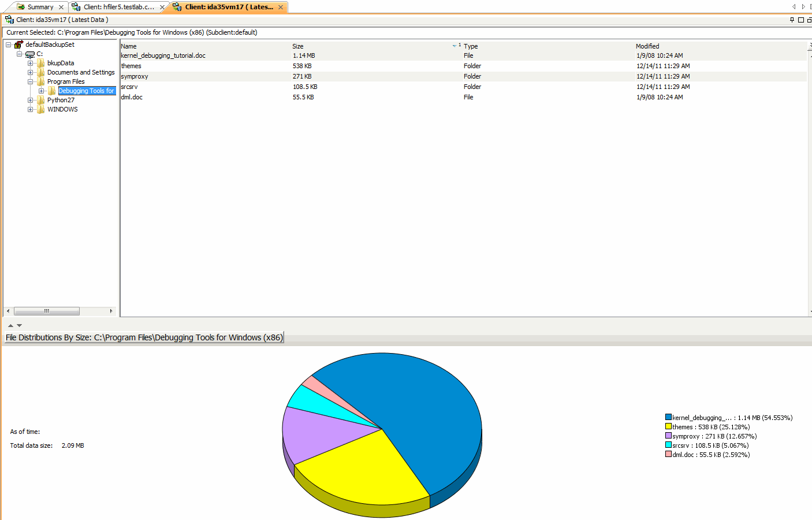Expand the Debugging Tools for folder

click(41, 91)
